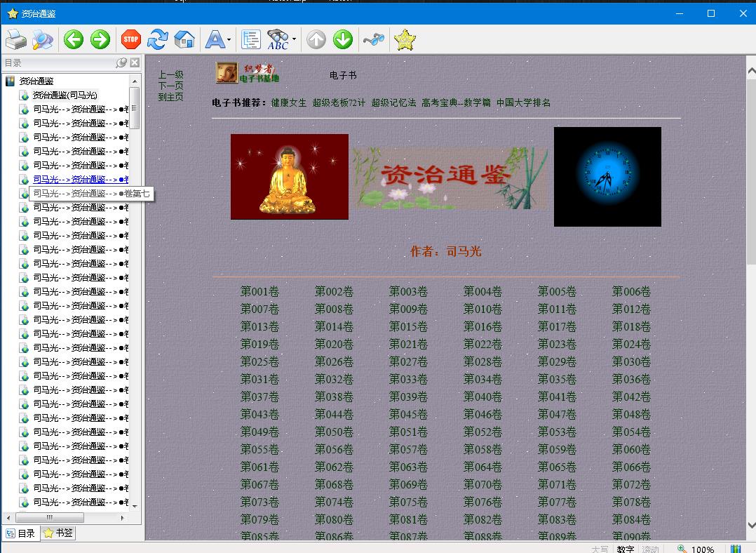Screen dimensions: 756x553
Task: Click the grey up arrow (previous) icon
Action: [x=316, y=39]
